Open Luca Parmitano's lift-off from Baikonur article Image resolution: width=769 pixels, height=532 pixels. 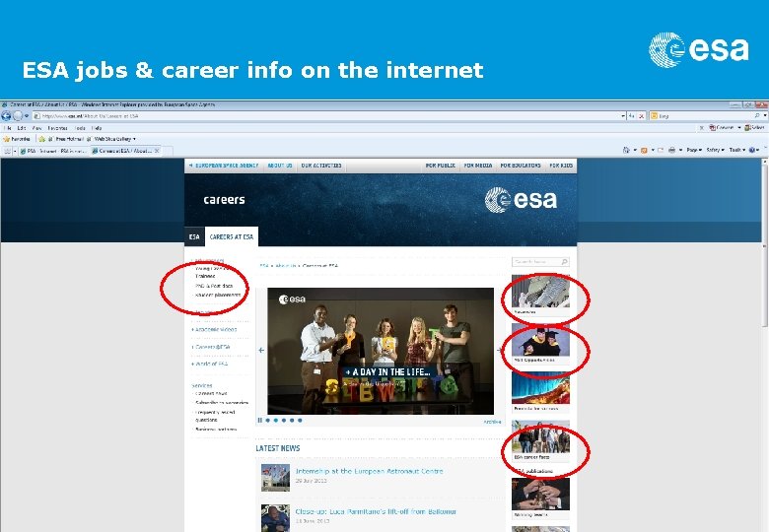coord(376,511)
